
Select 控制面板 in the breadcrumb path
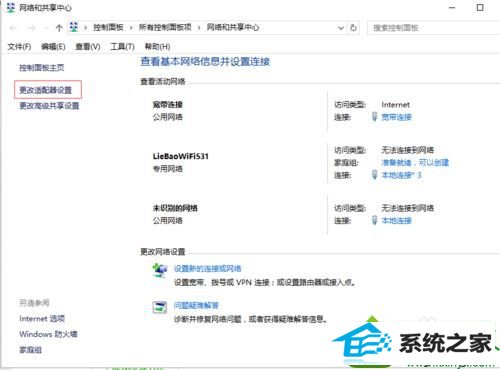click(108, 28)
